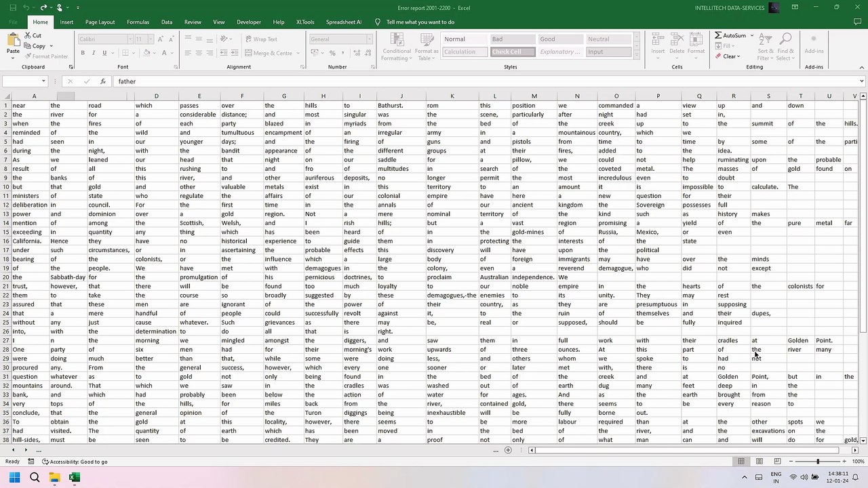Image resolution: width=868 pixels, height=488 pixels.
Task: Open the Insert ribbon tab
Action: coord(66,22)
